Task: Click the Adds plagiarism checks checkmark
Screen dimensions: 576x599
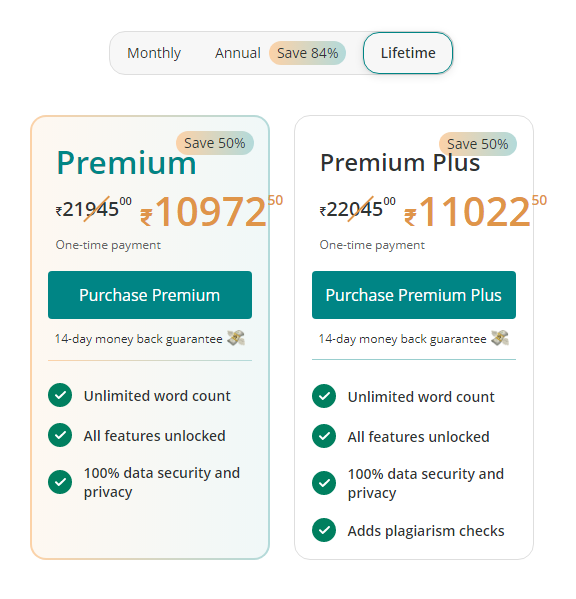Action: [324, 530]
